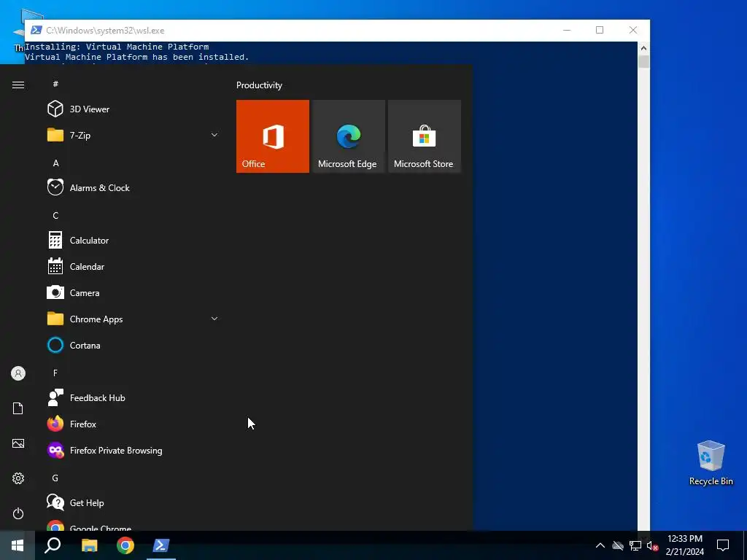Open File Explorer from the taskbar
The height and width of the screenshot is (560, 747).
pos(89,545)
